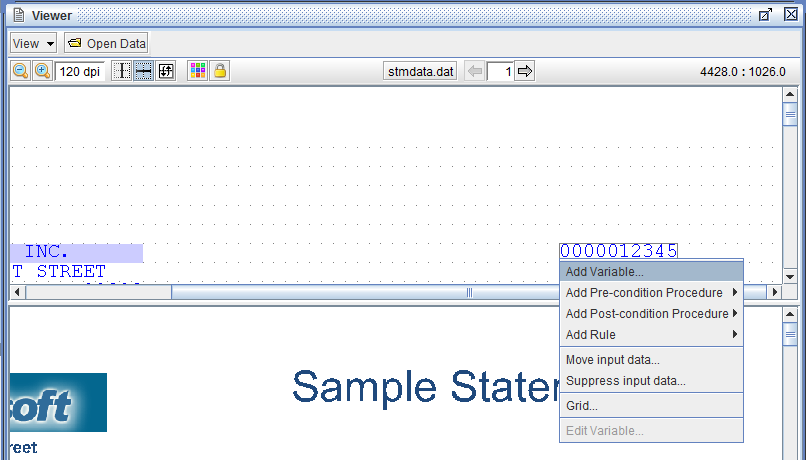Viewport: 806px width, 460px height.
Task: Toggle the yellow padlock lock icon
Action: (x=220, y=71)
